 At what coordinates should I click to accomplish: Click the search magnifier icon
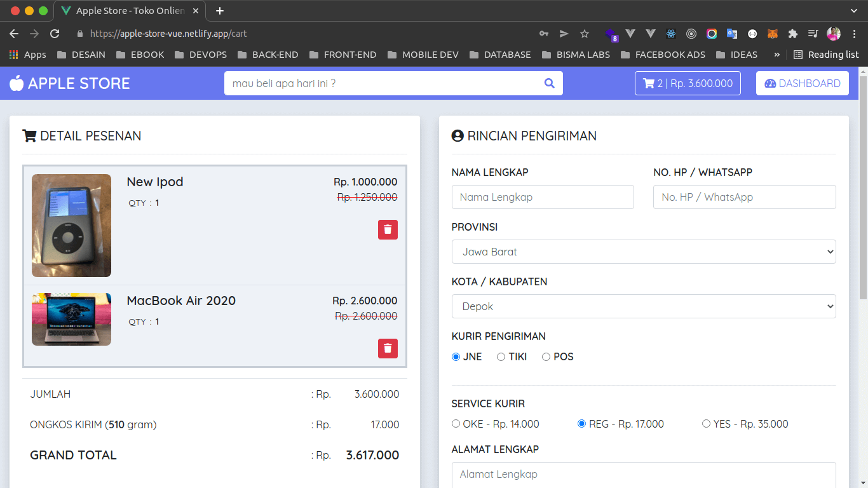click(x=550, y=83)
